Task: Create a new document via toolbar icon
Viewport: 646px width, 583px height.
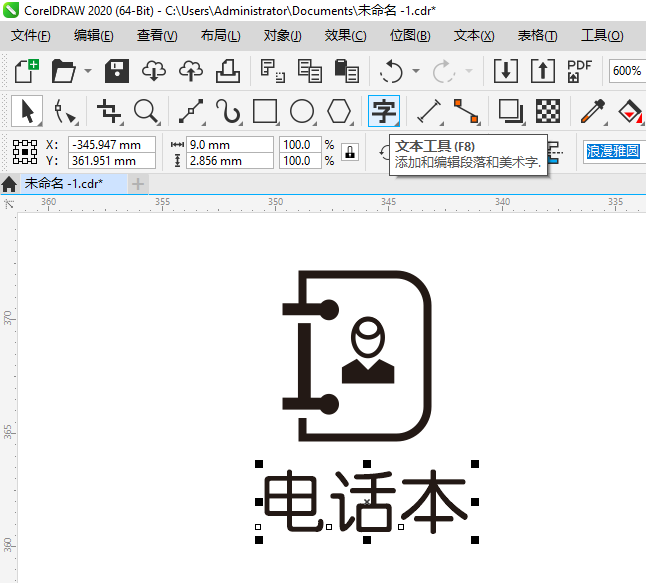Action: point(27,71)
